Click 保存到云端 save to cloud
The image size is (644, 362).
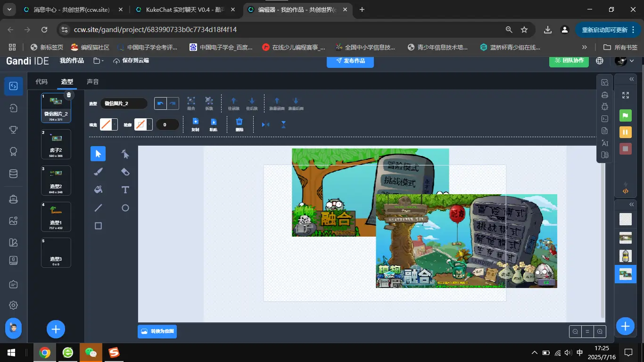point(131,61)
